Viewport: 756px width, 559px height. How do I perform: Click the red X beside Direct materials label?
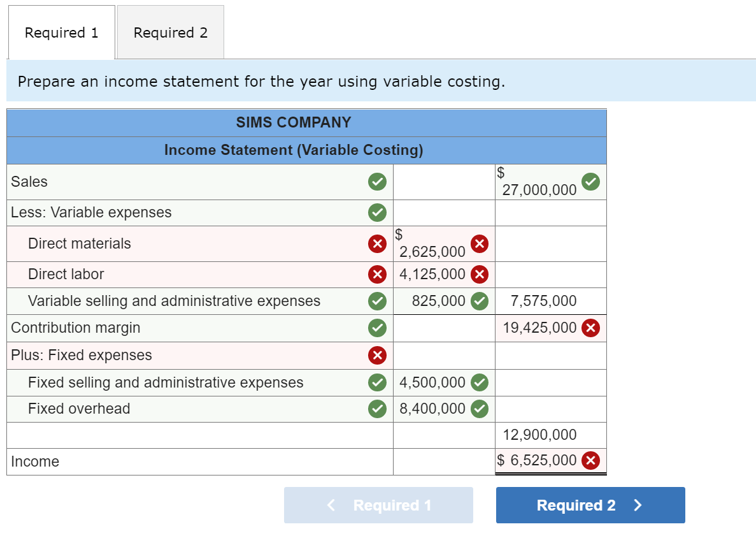(377, 243)
